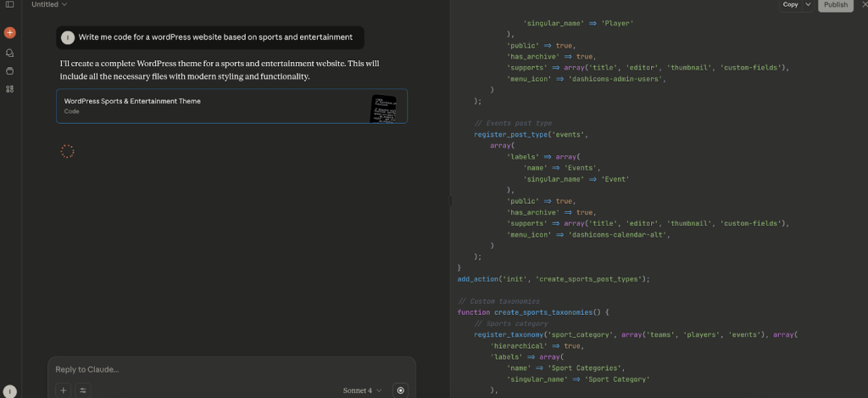Expand the Copy options chevron
Screen dimensions: 868x398
[x=807, y=4]
